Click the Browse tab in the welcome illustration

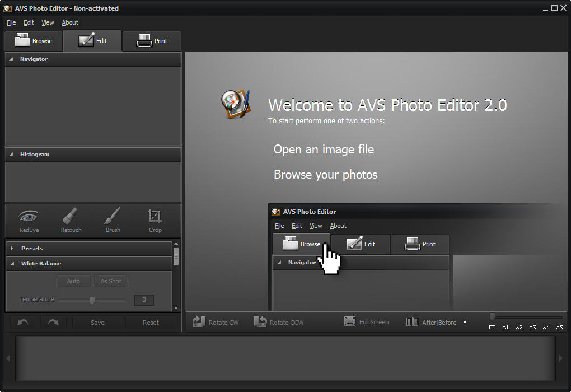coord(302,244)
